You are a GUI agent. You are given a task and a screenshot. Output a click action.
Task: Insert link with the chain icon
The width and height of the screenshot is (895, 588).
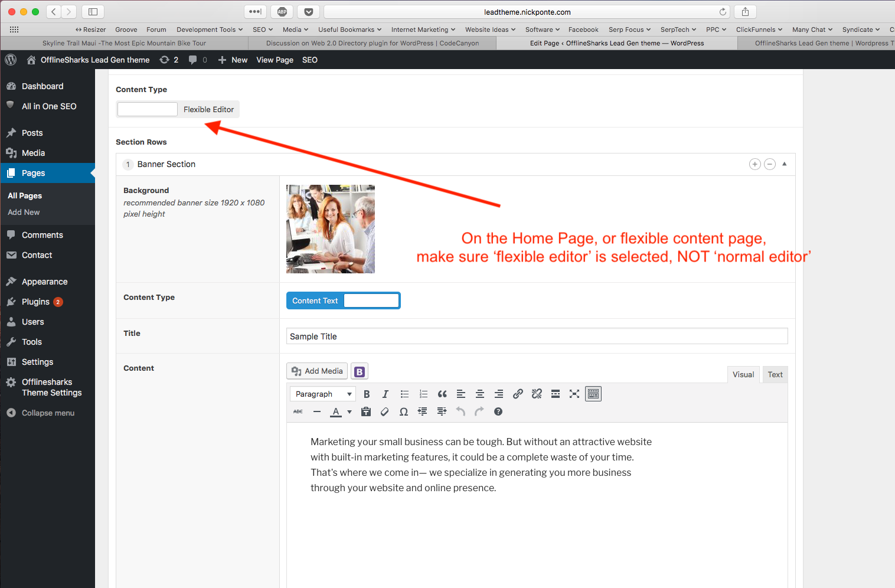518,394
